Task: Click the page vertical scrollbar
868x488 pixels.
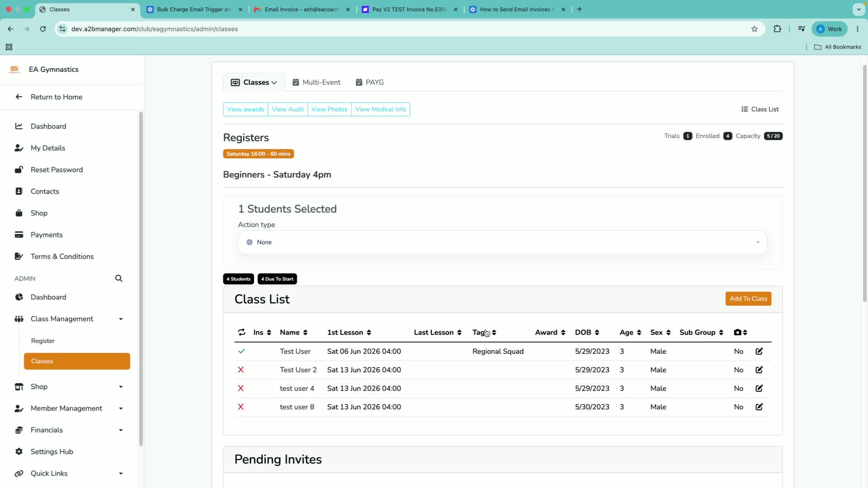Action: point(865,183)
